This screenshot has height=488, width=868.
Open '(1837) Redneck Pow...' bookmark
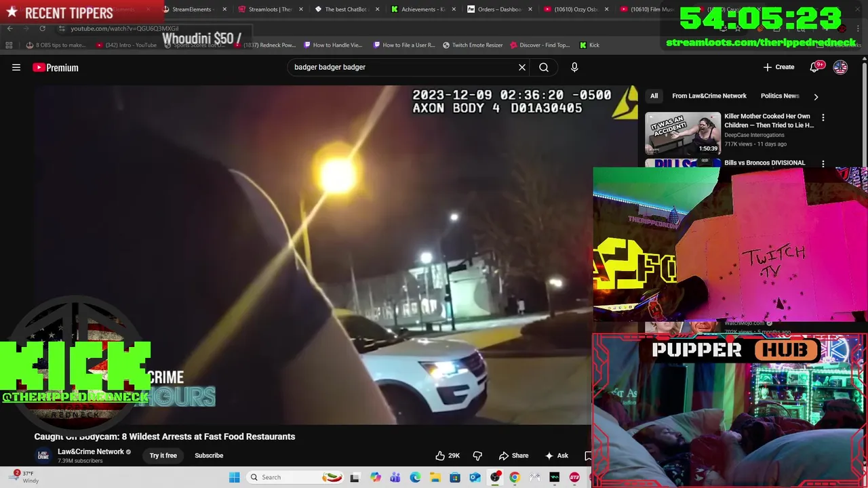(x=266, y=45)
